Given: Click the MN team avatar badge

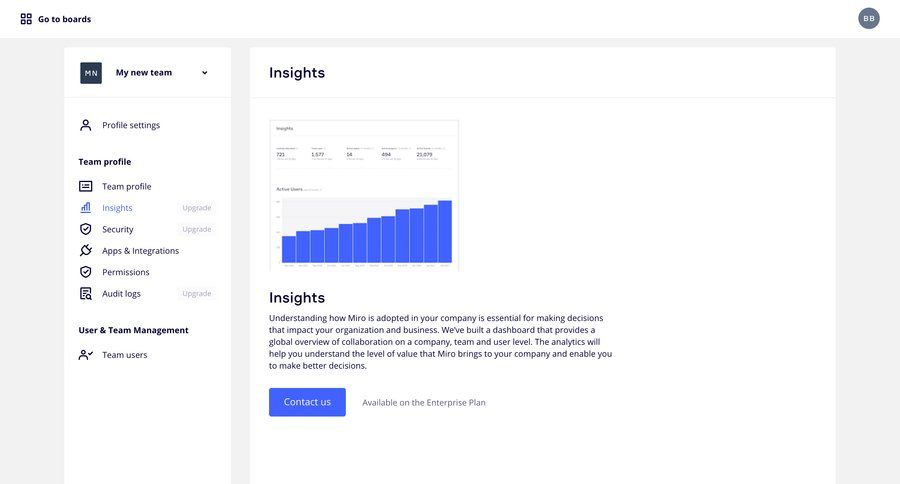Looking at the screenshot, I should [91, 73].
